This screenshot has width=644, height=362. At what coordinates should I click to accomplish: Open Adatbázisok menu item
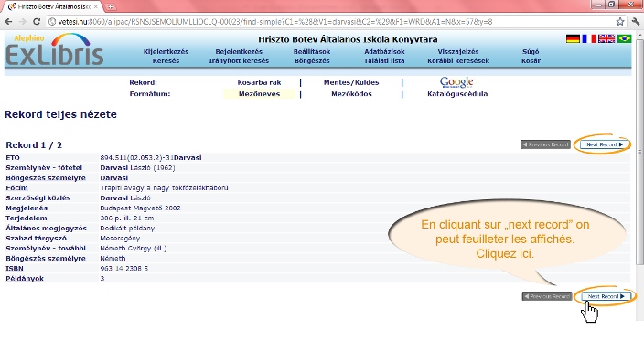point(384,52)
